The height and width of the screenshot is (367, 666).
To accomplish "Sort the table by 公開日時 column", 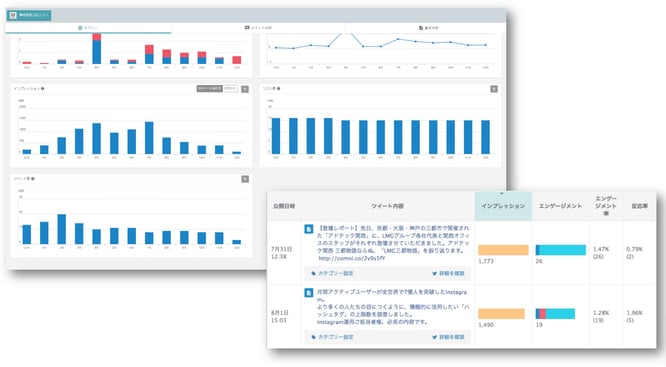I will [284, 206].
